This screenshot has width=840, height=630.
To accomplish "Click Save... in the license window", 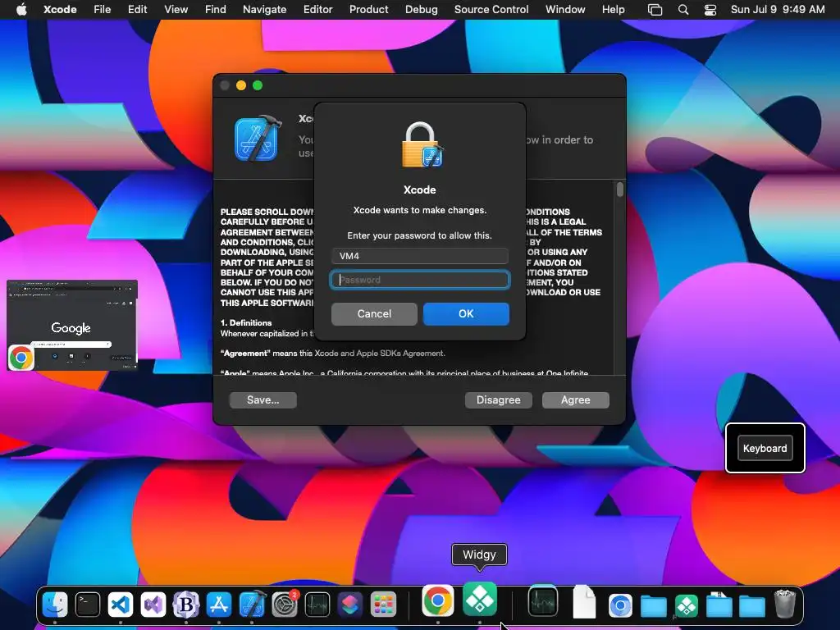I will 263,400.
